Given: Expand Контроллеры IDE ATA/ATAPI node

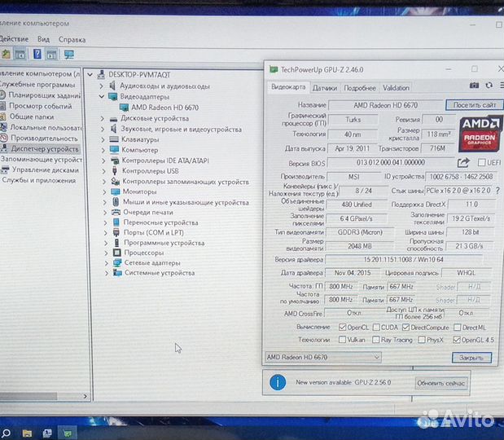Looking at the screenshot, I should (103, 161).
